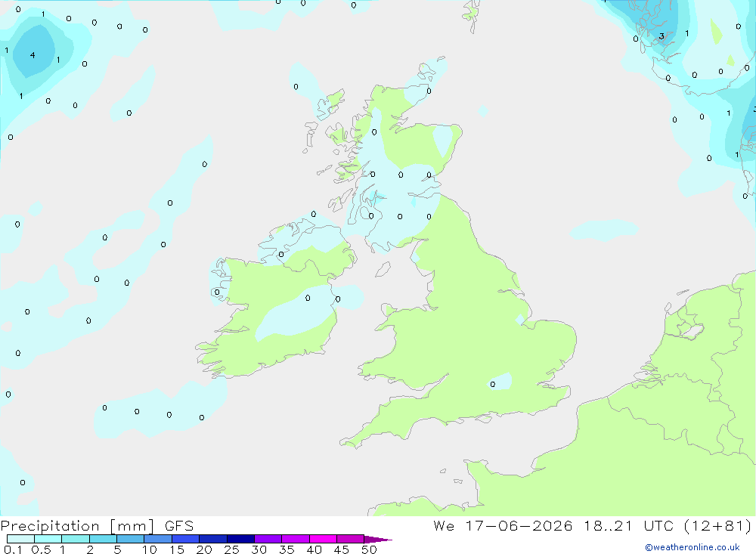Click the "4" precipitation value on map
The image size is (756, 554).
pyautogui.click(x=33, y=55)
